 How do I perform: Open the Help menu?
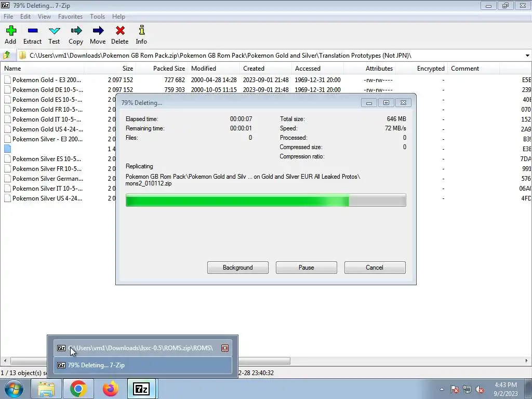point(118,16)
